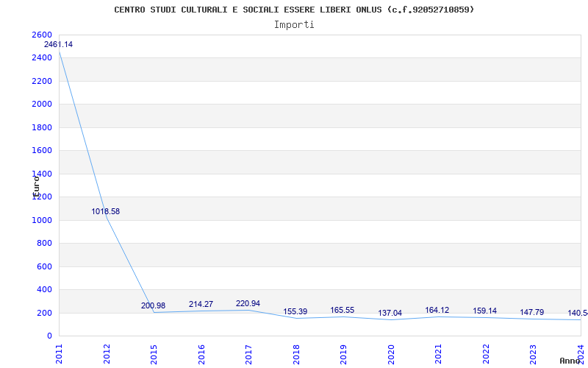Click the 214.27 data label
The image size is (588, 368).
[201, 305]
